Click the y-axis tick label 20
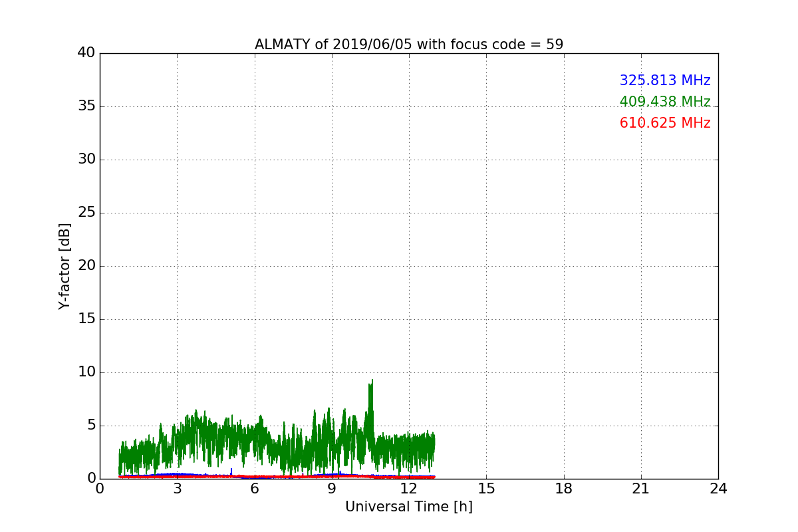 tap(86, 266)
